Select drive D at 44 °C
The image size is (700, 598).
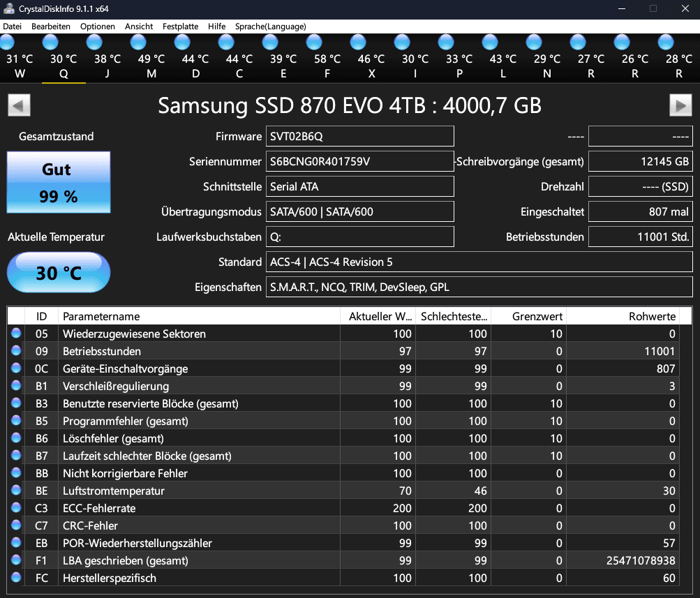[195, 58]
